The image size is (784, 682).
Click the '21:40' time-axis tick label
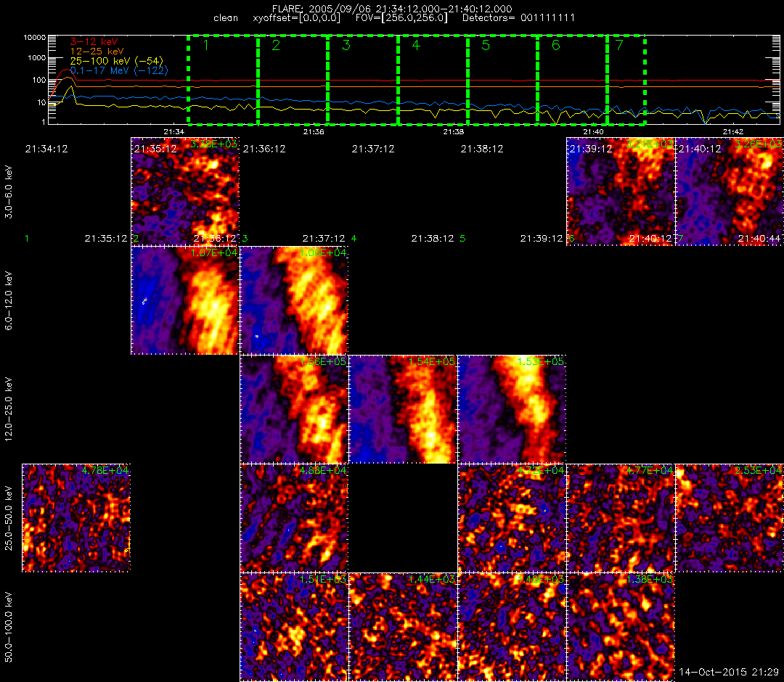click(x=594, y=131)
